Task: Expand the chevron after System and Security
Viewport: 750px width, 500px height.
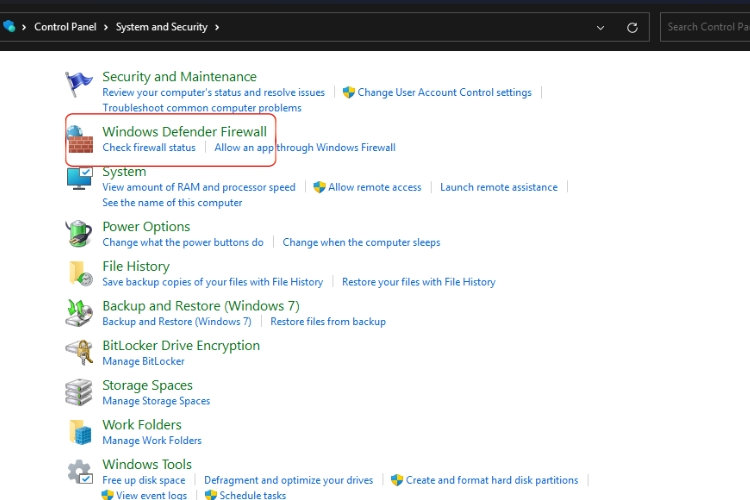Action: (217, 27)
